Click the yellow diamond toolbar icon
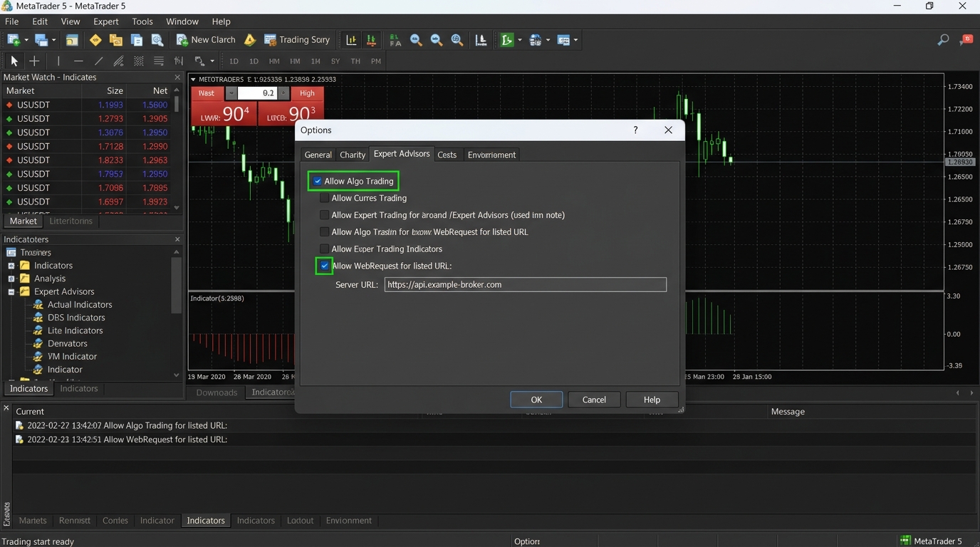This screenshot has height=547, width=980. click(95, 40)
